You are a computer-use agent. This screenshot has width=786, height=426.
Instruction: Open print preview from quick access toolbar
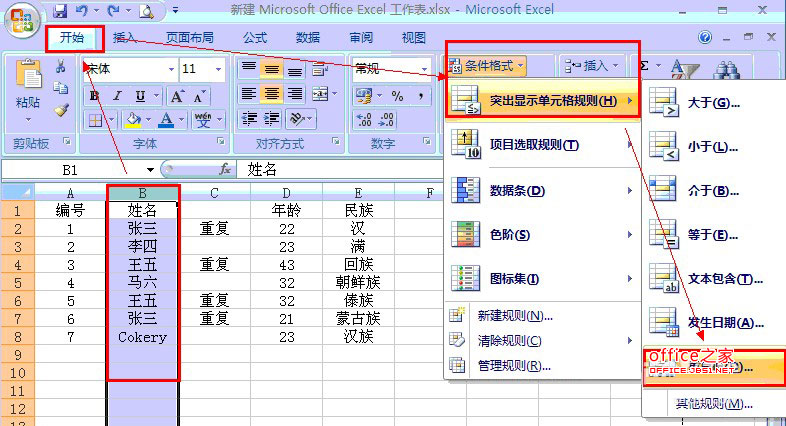tap(146, 11)
